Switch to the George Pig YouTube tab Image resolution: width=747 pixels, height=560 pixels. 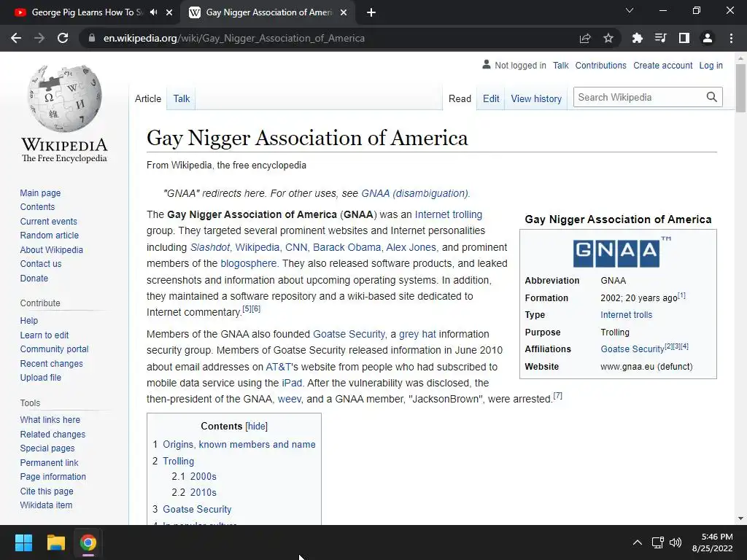[87, 12]
